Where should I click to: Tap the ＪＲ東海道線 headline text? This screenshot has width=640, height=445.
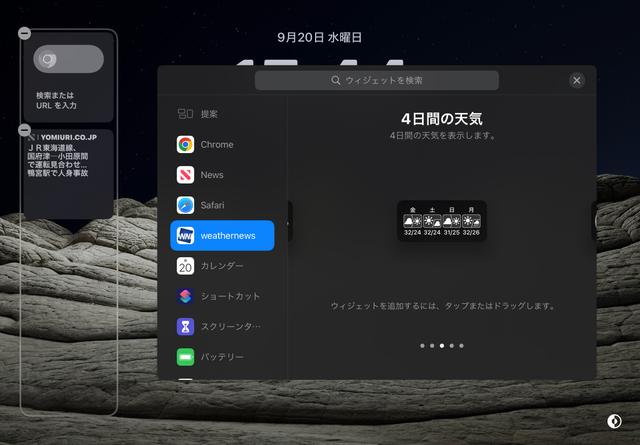click(58, 160)
